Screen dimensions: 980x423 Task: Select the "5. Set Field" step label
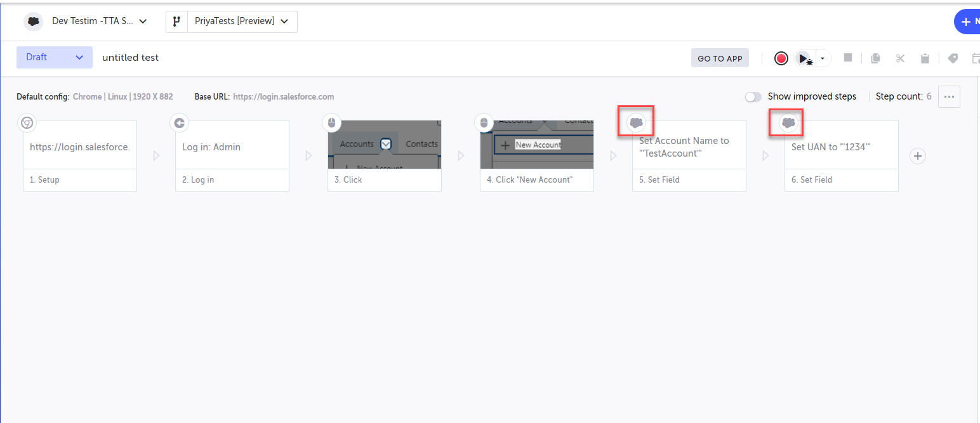point(659,180)
